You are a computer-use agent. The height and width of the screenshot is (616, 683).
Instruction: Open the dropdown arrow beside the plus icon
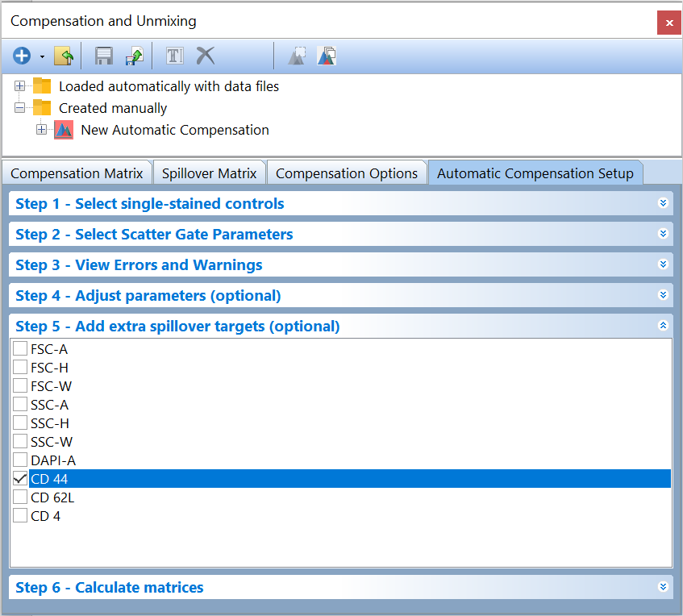coord(42,56)
